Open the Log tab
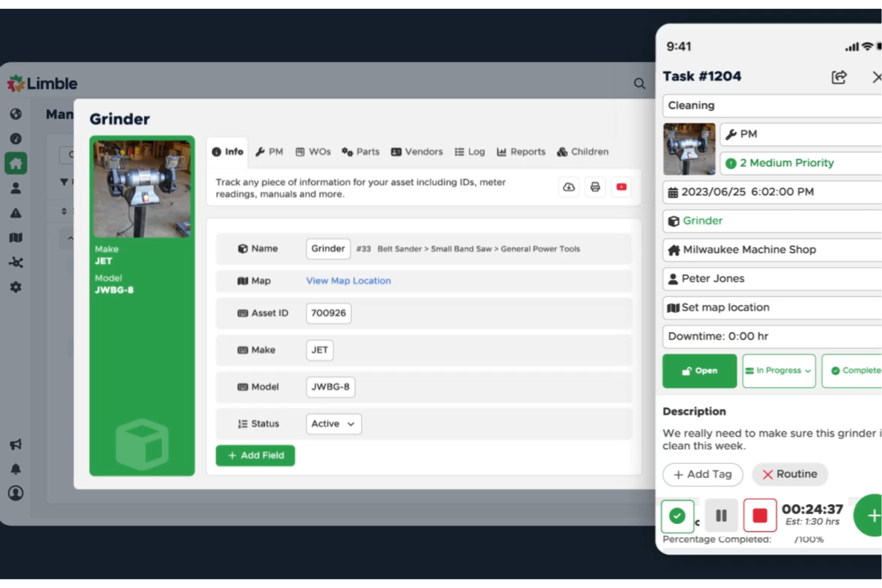The width and height of the screenshot is (882, 588). coord(470,152)
